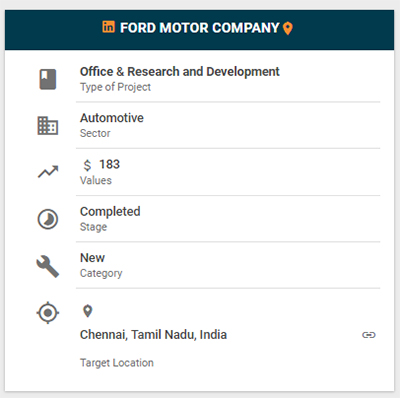Click the Completed stage text
Viewport: 400px width, 398px height.
pos(110,212)
